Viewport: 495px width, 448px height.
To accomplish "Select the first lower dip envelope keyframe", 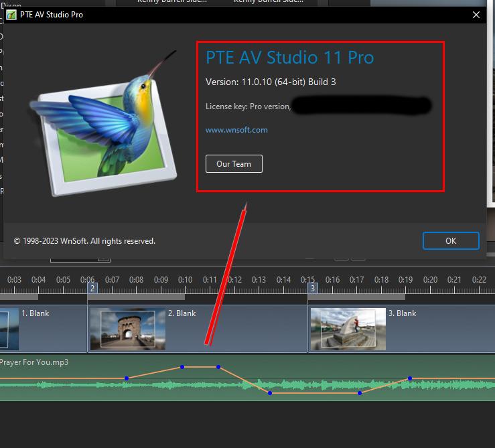I will [270, 392].
